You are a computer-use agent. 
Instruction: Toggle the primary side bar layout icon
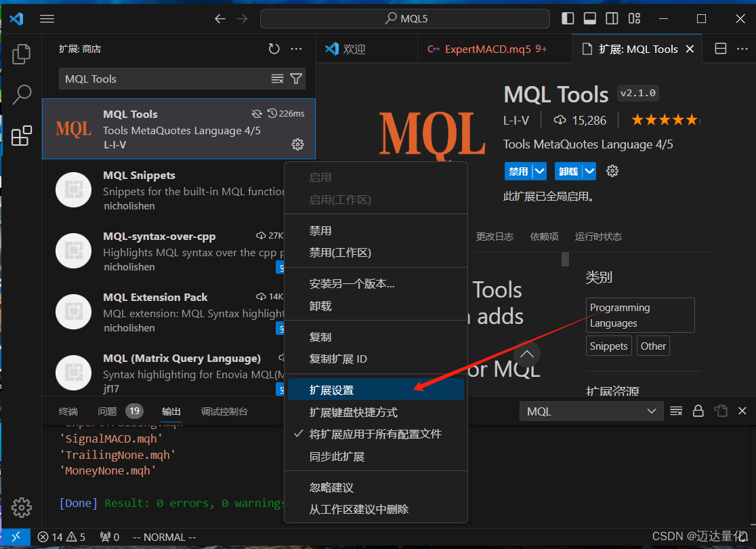(568, 19)
